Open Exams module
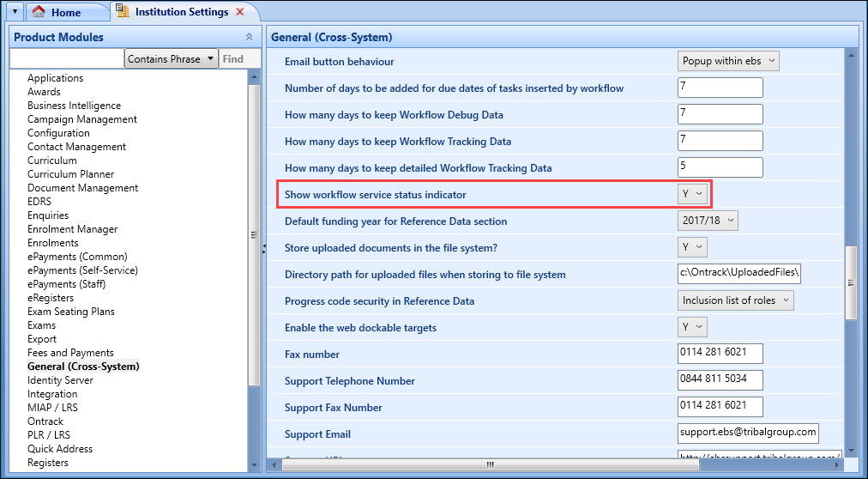Screen dimensions: 868x479 (x=41, y=325)
